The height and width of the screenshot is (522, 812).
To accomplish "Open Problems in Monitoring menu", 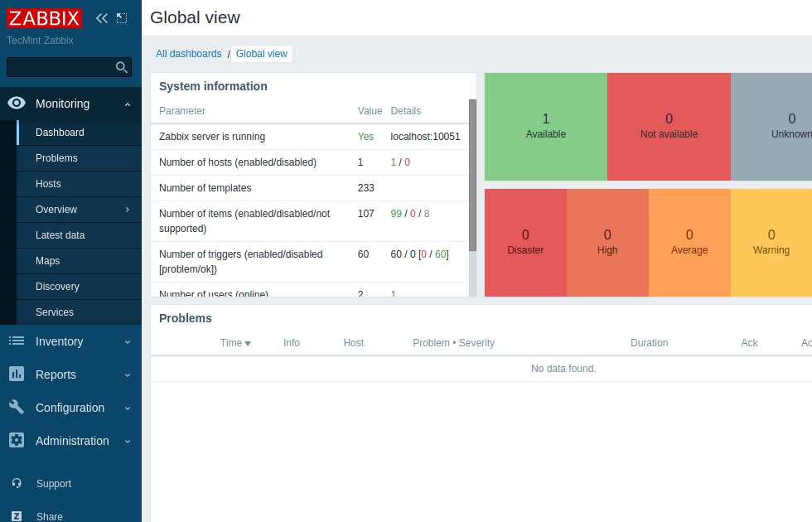I will click(56, 158).
